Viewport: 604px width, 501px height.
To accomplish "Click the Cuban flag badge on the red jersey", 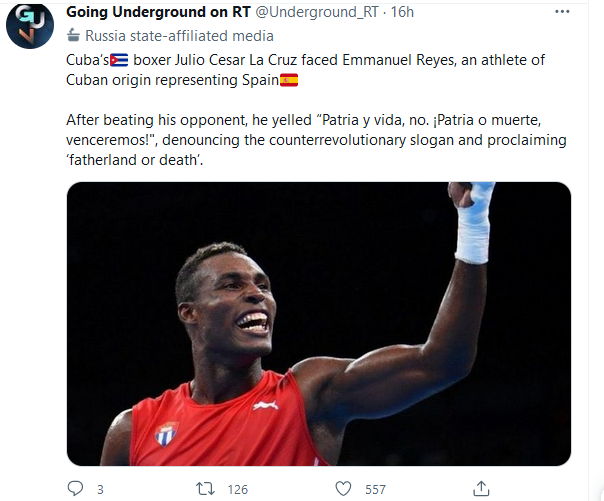I will (x=166, y=433).
